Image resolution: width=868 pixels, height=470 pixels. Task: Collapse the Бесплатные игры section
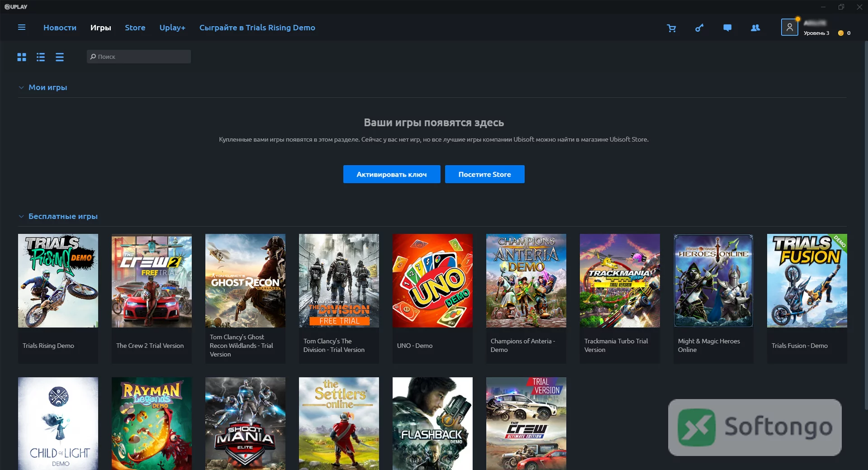point(21,216)
